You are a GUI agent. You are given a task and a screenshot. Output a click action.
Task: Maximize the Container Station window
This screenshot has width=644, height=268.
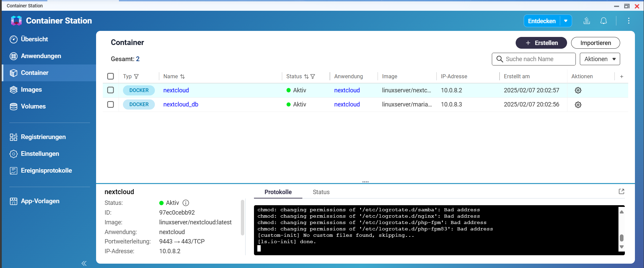627,6
